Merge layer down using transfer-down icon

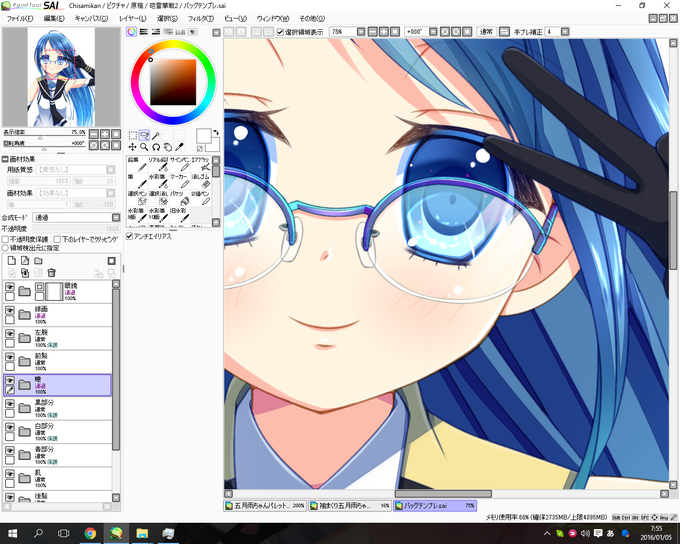25,272
